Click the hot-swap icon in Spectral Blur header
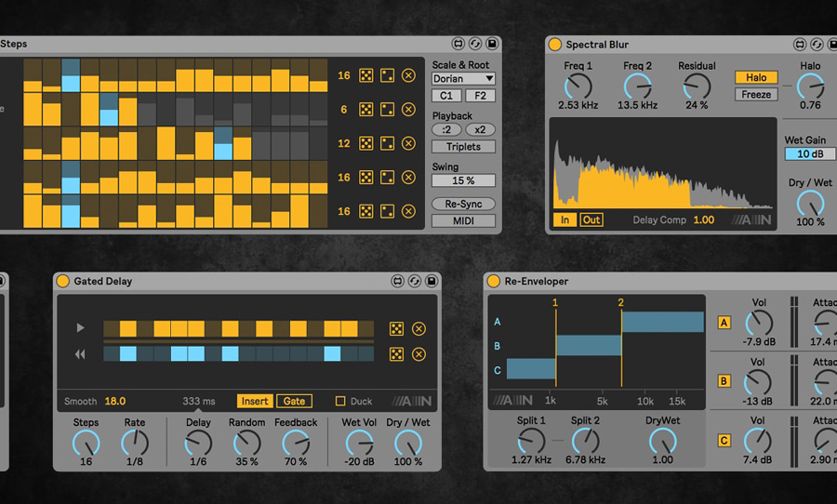Viewport: 837px width, 504px height. pos(817,44)
